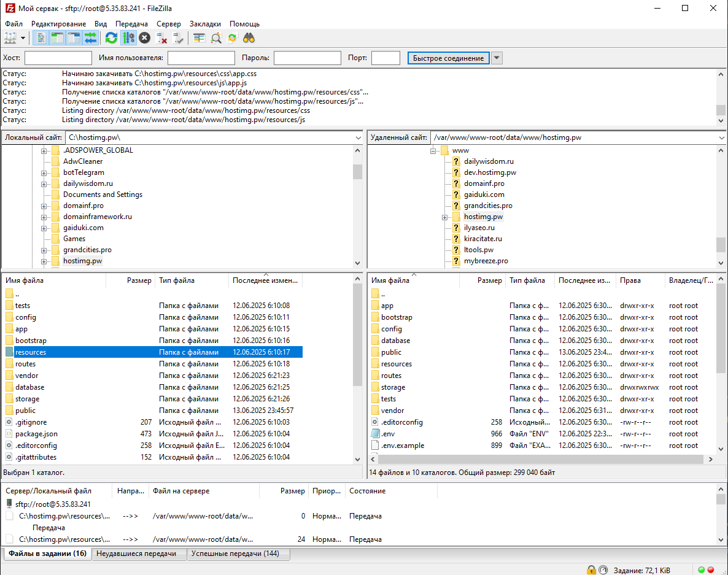728x575 pixels.
Task: Select kiracitate.ru in remote tree
Action: point(483,239)
